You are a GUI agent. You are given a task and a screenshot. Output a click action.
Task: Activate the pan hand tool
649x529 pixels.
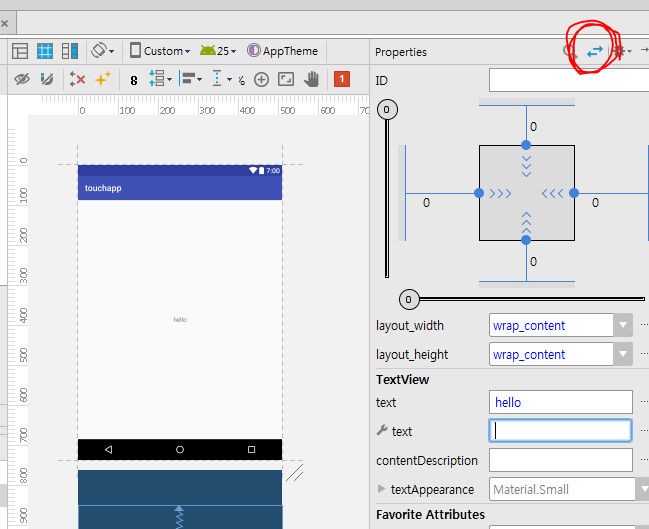[x=311, y=79]
